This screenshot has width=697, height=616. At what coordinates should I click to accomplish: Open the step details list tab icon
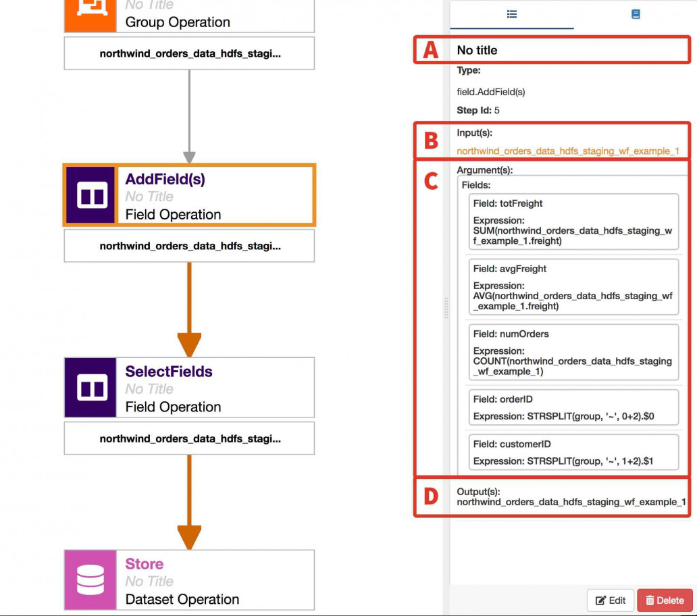click(x=512, y=14)
